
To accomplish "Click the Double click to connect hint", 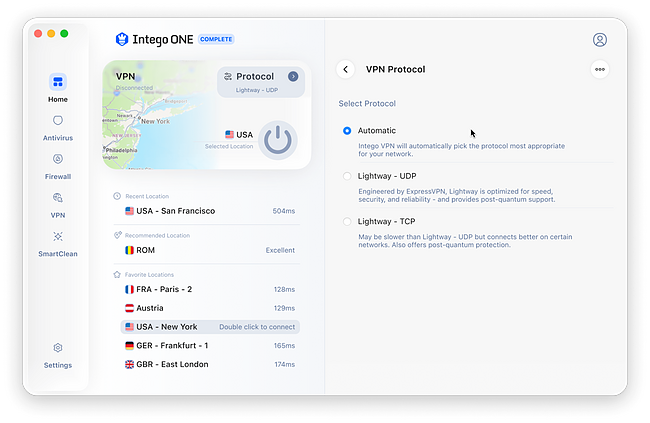I will pos(257,327).
